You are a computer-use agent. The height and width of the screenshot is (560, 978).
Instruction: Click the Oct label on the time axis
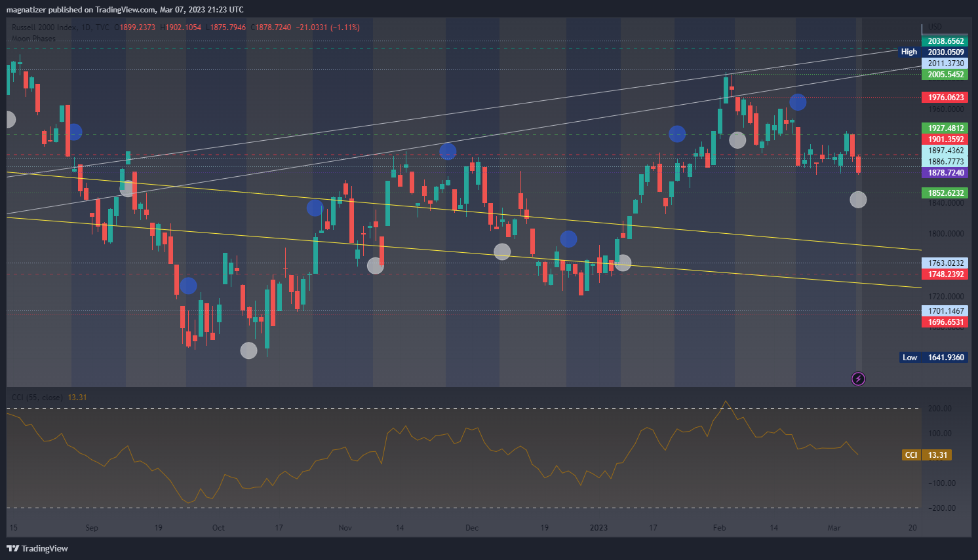(218, 528)
